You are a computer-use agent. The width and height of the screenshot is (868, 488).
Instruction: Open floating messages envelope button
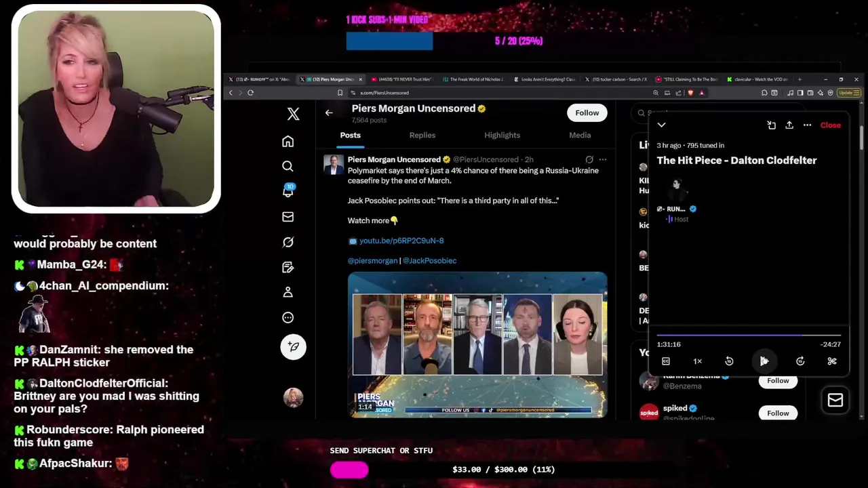(x=835, y=401)
